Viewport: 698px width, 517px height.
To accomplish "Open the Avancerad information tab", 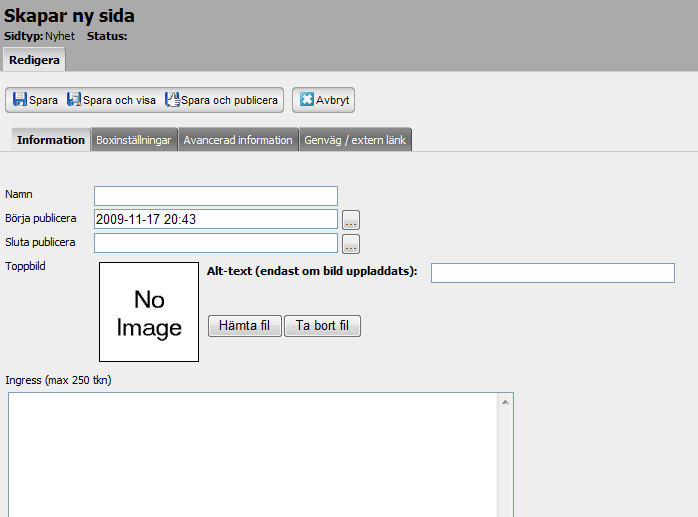I will click(x=238, y=140).
